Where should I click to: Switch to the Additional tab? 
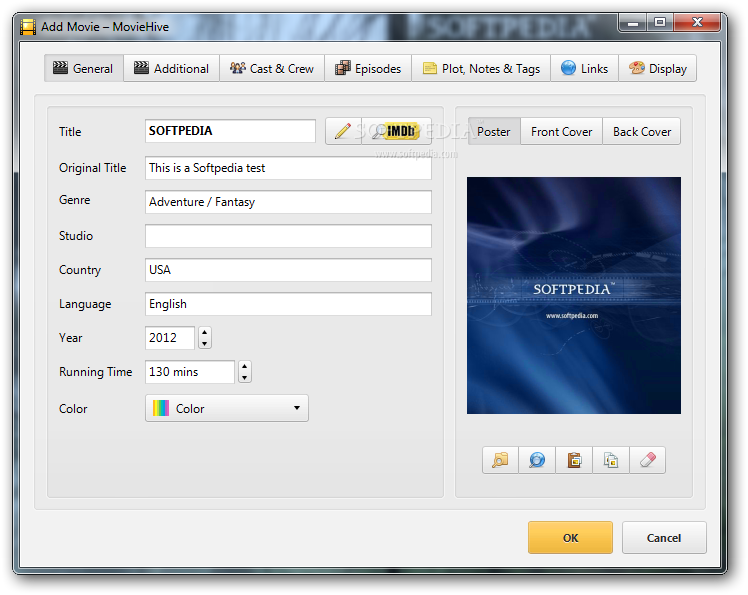(172, 68)
